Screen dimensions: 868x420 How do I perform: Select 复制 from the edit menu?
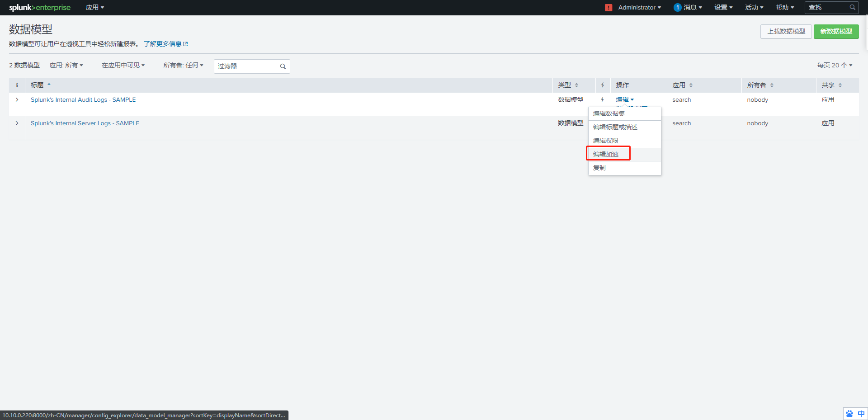(599, 168)
